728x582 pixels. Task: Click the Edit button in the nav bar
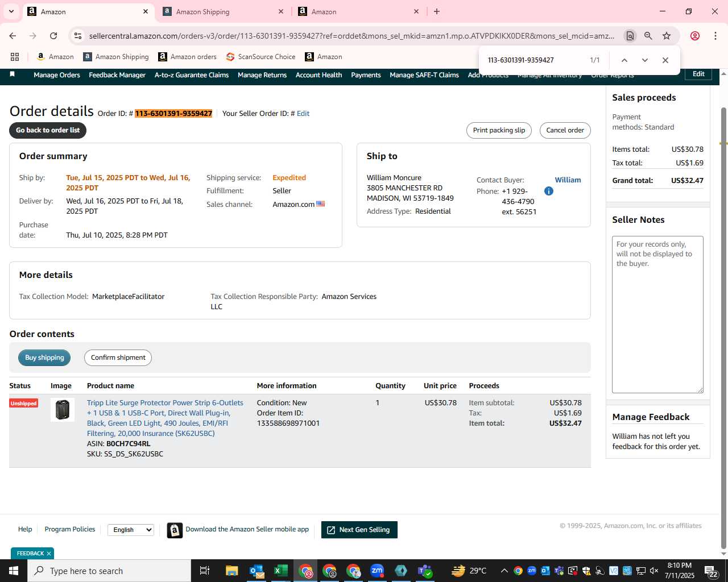click(698, 74)
